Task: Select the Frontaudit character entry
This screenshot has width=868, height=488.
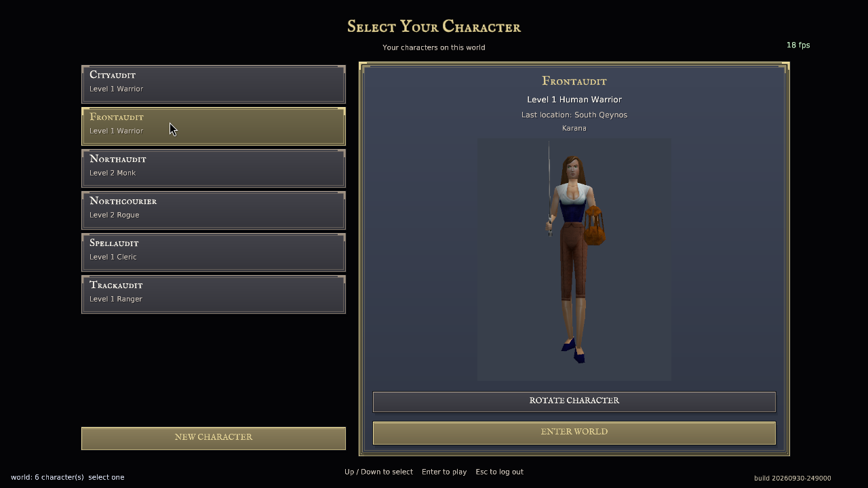Action: 214,126
